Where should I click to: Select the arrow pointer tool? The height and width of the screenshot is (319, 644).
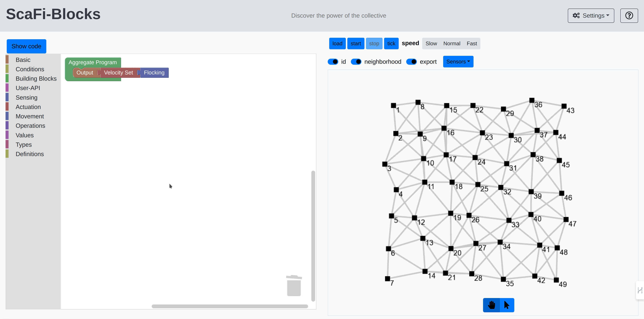(507, 305)
